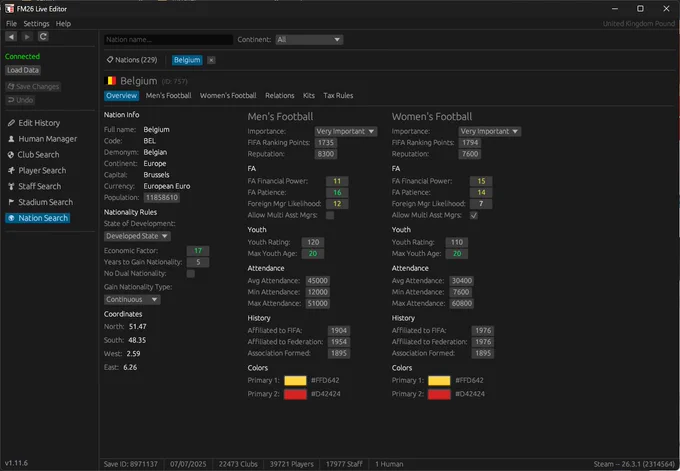Open the Continent filter dropdown

click(x=309, y=39)
